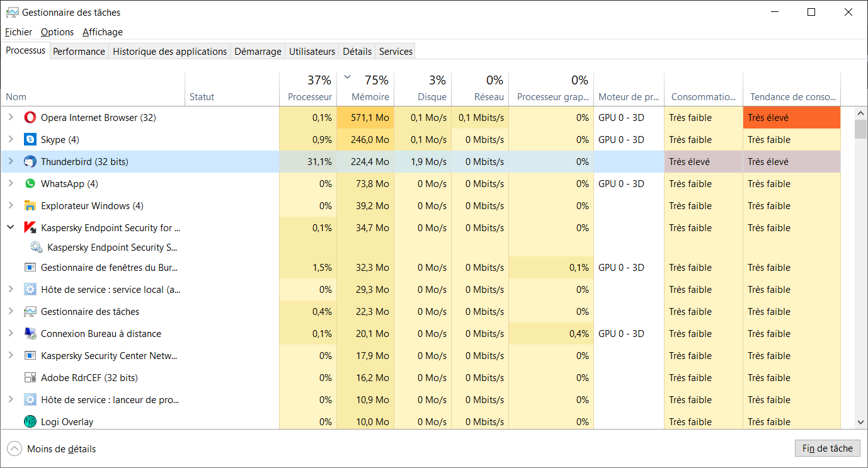Open the Options menu
Viewport: 868px width, 468px height.
tap(57, 32)
